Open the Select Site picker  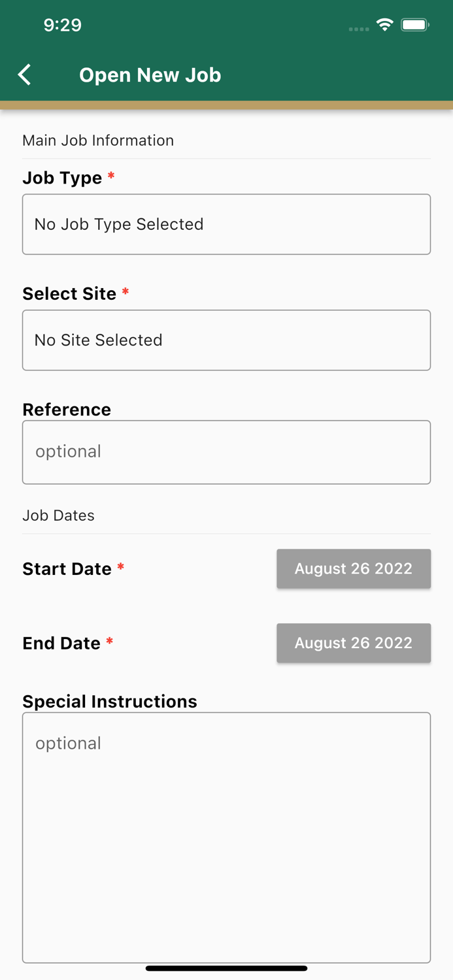(226, 340)
